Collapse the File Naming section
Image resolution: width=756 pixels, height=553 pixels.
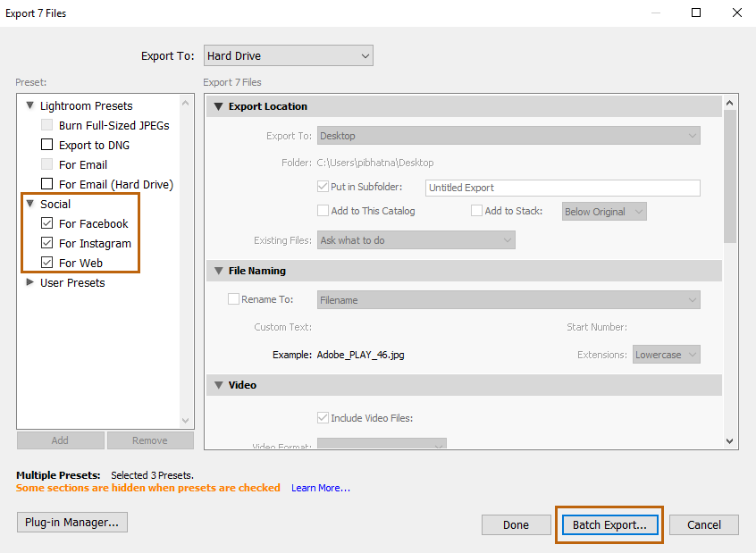[x=219, y=271]
